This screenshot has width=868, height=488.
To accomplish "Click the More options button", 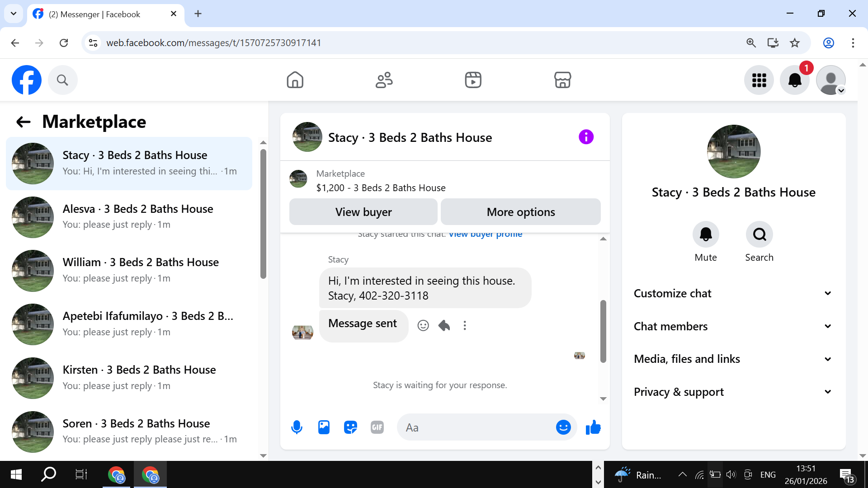I will [520, 212].
